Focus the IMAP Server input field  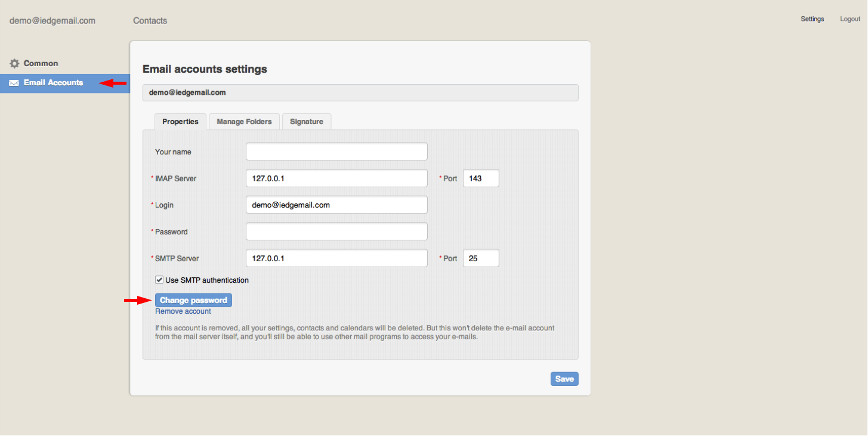(336, 178)
